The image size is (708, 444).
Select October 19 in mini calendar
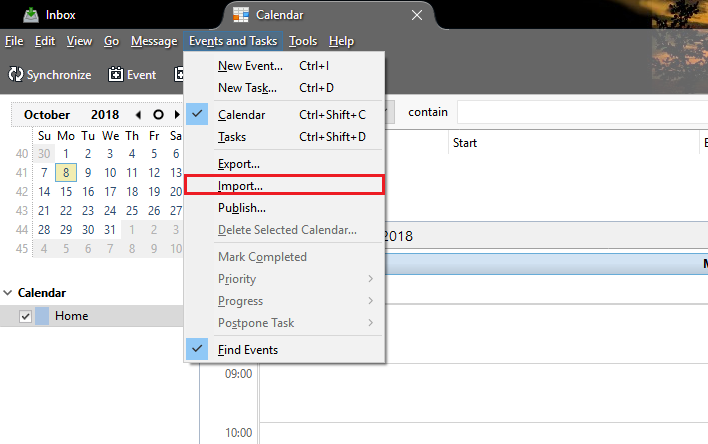pos(154,192)
